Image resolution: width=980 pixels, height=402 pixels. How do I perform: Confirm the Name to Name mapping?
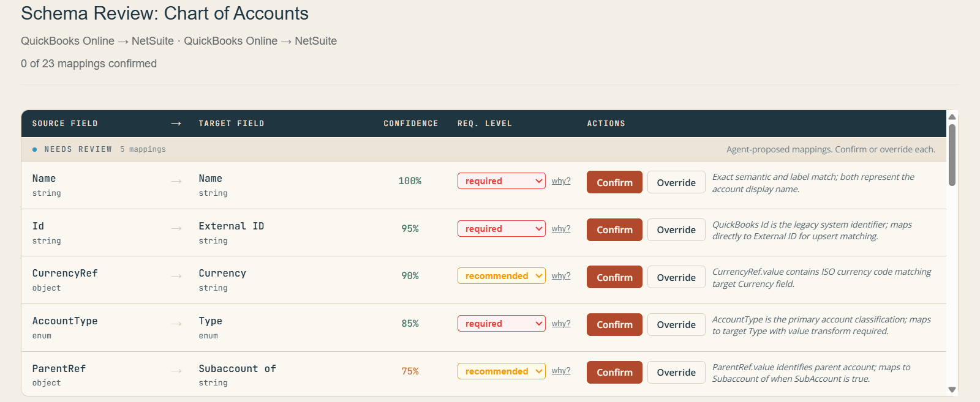614,182
